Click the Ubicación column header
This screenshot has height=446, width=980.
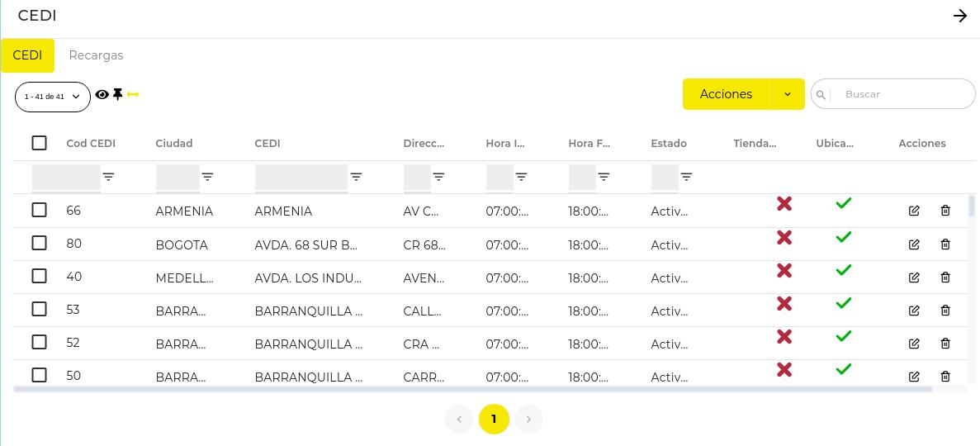point(835,143)
